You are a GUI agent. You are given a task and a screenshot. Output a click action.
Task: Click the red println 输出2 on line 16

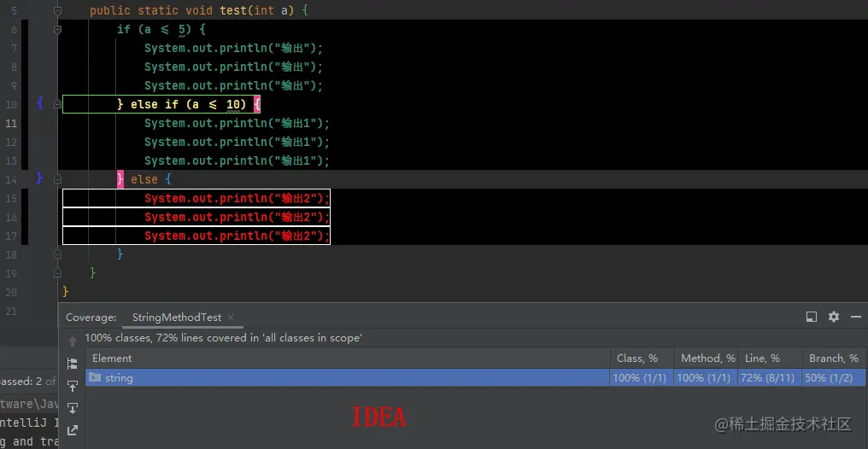237,217
